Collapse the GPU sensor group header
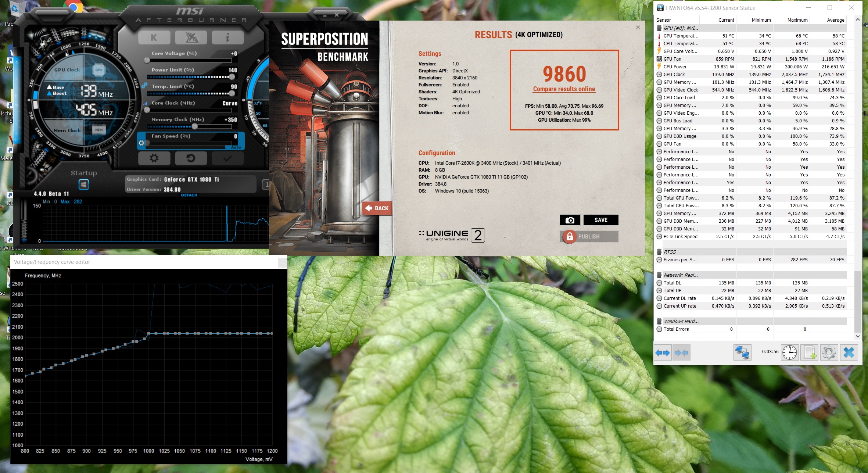The width and height of the screenshot is (868, 473). (681, 28)
